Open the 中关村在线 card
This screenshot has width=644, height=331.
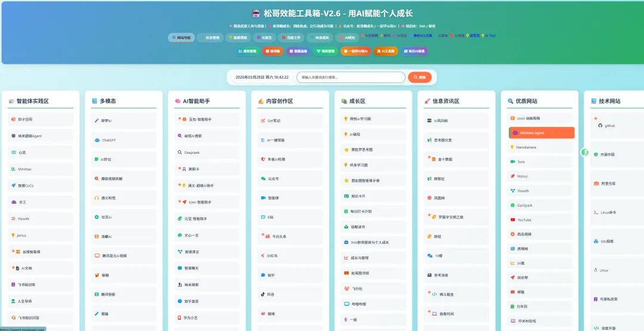(x=540, y=321)
